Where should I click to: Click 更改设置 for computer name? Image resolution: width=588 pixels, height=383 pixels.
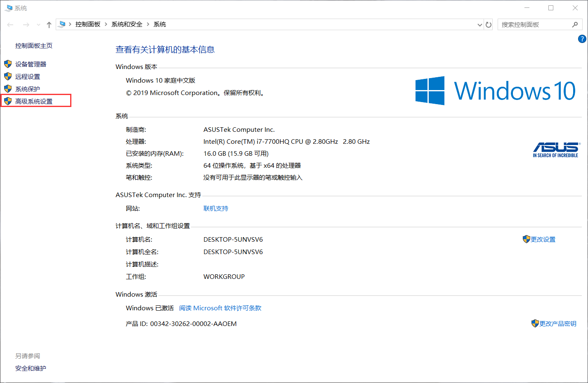(543, 240)
